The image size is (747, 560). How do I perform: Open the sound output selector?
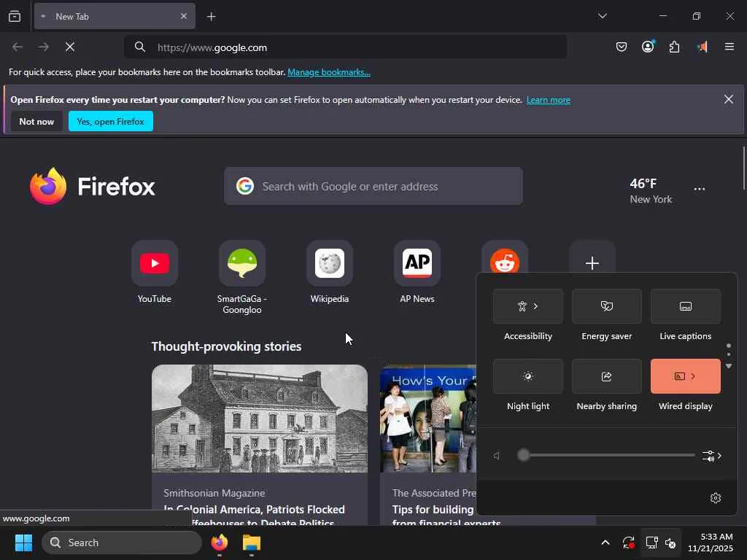712,456
